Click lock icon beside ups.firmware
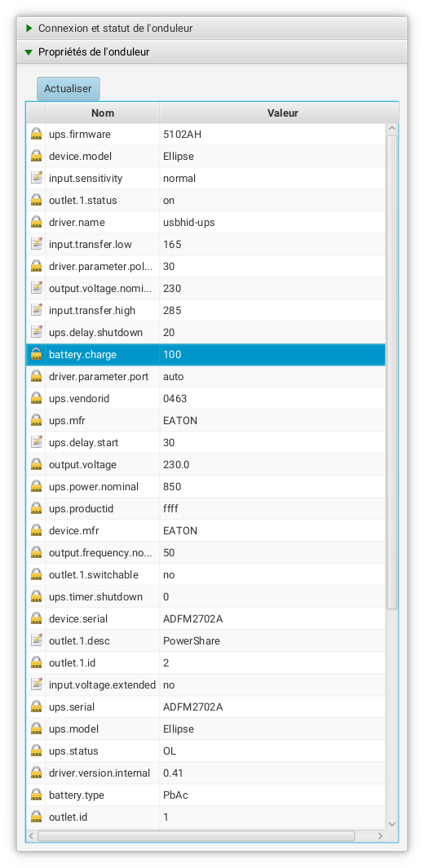 pos(37,134)
